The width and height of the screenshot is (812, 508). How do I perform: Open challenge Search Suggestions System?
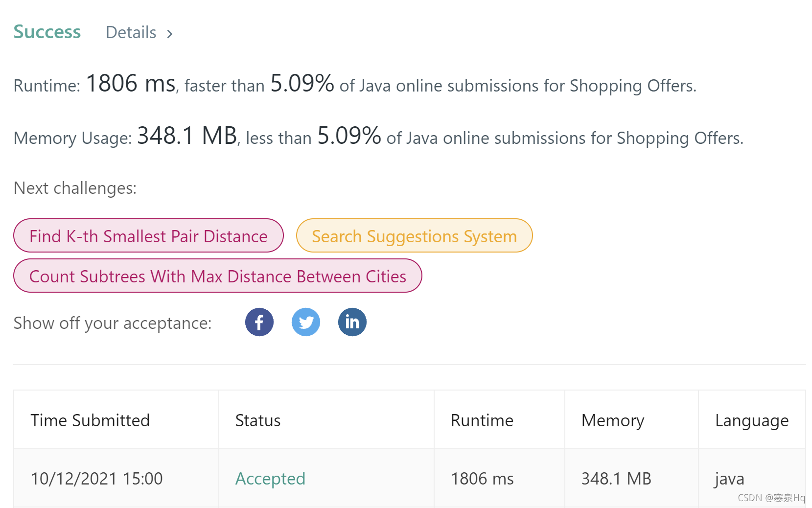(x=414, y=236)
